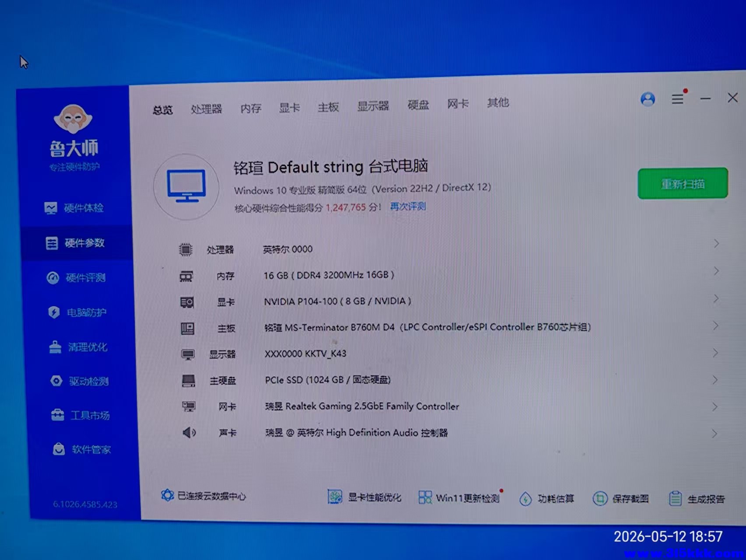The height and width of the screenshot is (560, 746).
Task: Click the 显示器 monitor row icon
Action: tap(188, 354)
